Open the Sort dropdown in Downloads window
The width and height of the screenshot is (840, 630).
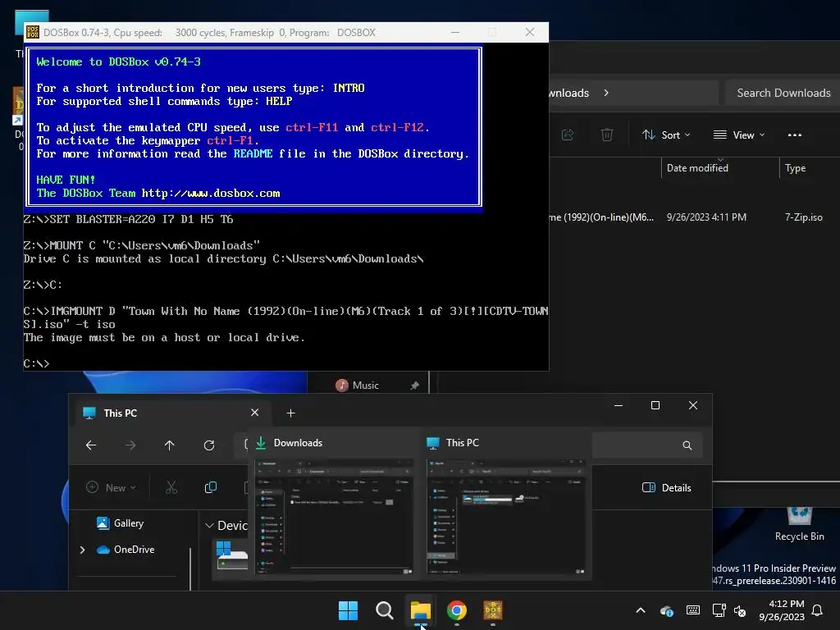[x=666, y=135]
